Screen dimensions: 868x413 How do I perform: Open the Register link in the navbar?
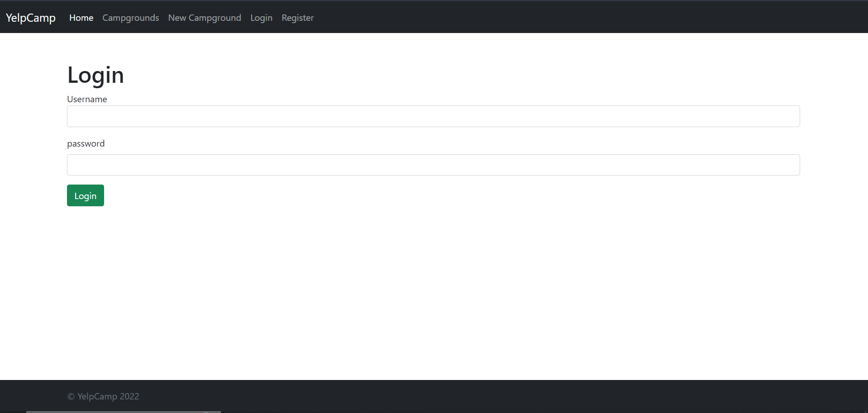tap(298, 18)
